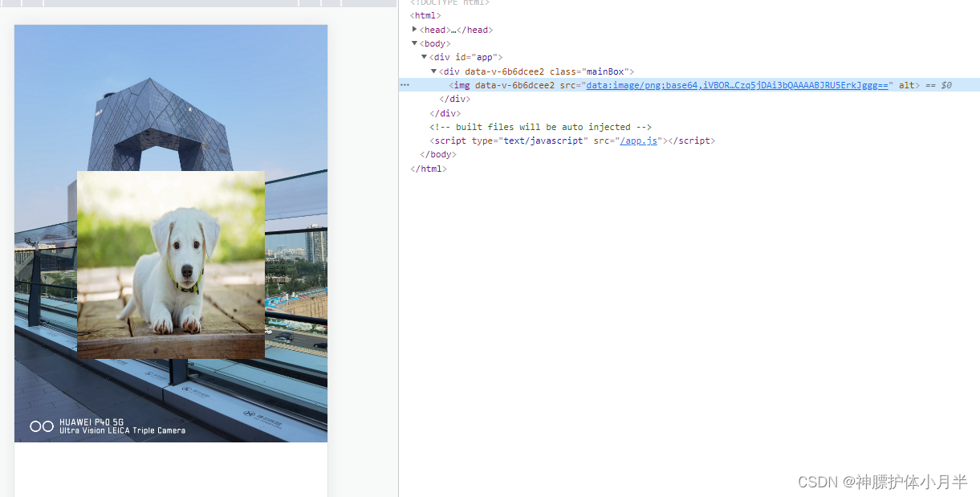Expand the collapsed head element

(x=415, y=29)
